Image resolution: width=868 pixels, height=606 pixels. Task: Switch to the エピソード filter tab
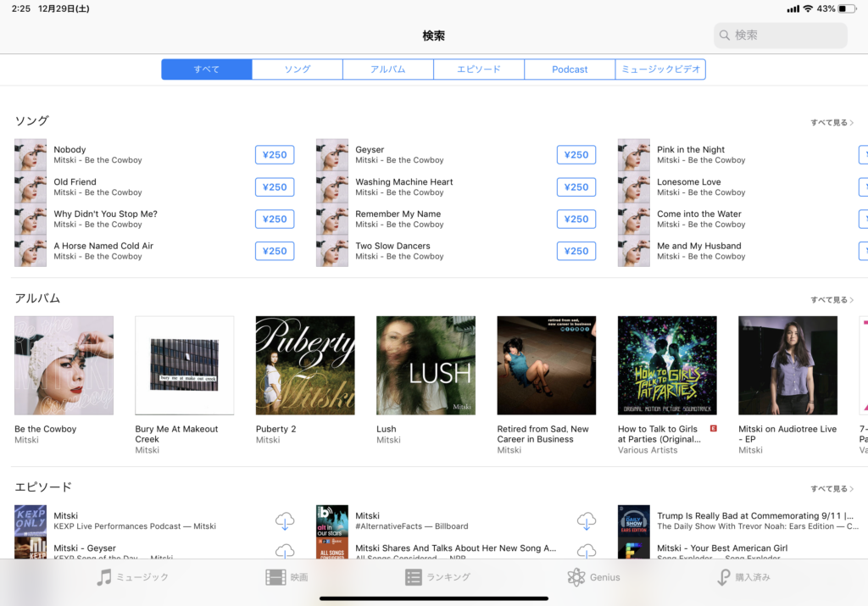[479, 69]
